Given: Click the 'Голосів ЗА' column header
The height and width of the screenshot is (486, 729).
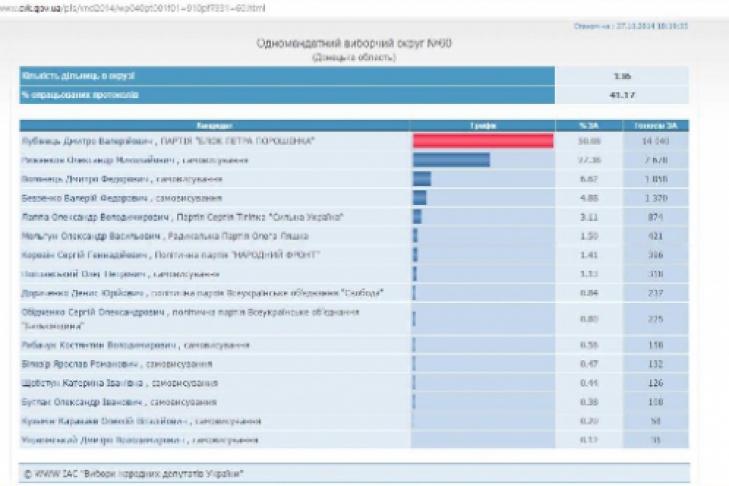Looking at the screenshot, I should click(654, 125).
